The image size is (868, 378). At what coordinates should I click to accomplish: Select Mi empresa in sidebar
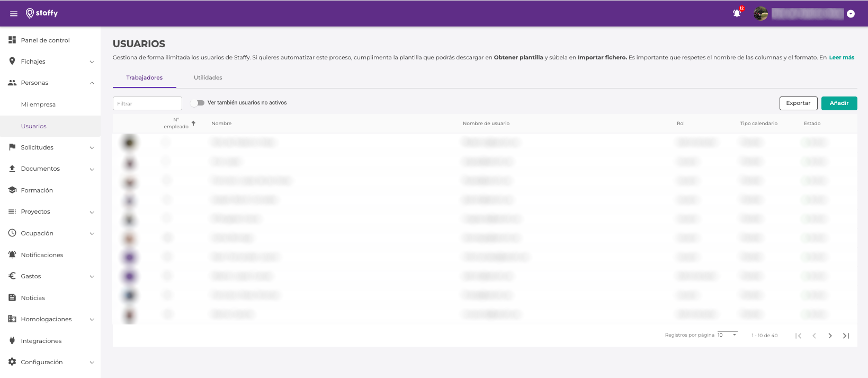(x=38, y=104)
